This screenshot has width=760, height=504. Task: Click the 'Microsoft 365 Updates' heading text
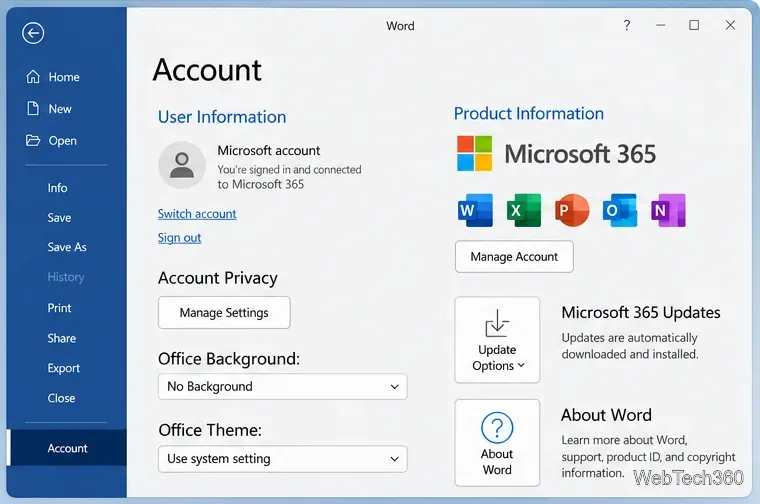(641, 313)
